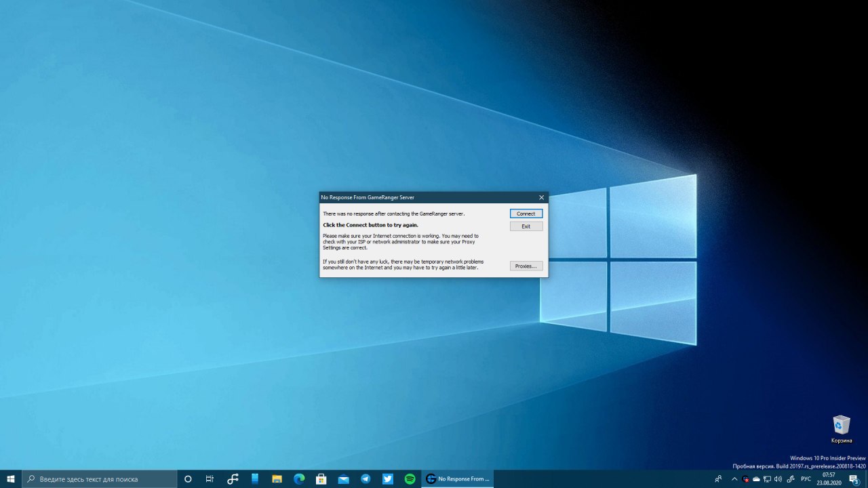Open File Explorer from the taskbar
Screen dimensions: 868x488
click(277, 479)
